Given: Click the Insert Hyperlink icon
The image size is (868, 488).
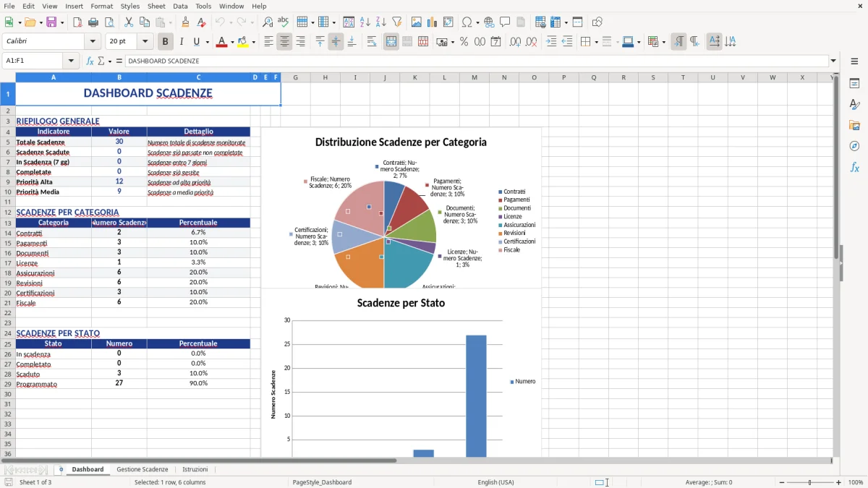Looking at the screenshot, I should 489,22.
